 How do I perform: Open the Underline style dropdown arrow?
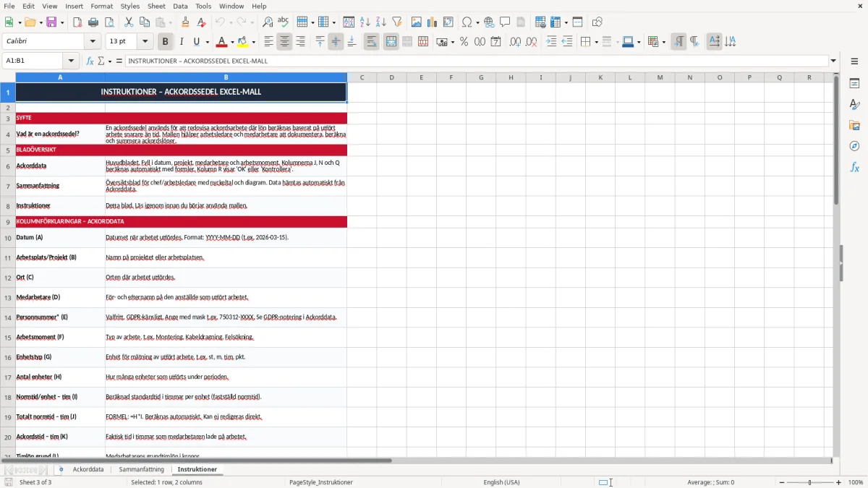click(x=206, y=42)
